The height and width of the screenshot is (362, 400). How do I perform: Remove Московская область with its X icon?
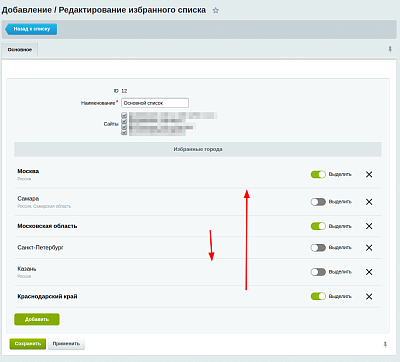[x=369, y=226]
